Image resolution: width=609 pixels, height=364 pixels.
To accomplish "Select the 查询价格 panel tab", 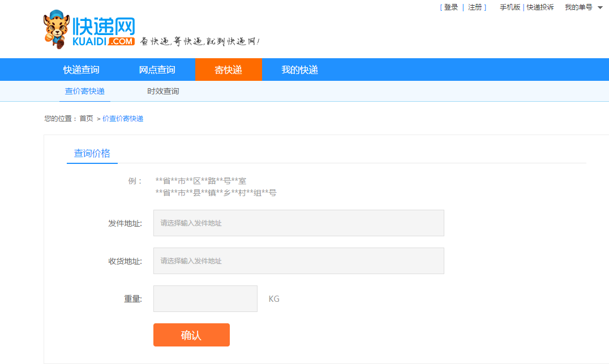I will click(92, 153).
